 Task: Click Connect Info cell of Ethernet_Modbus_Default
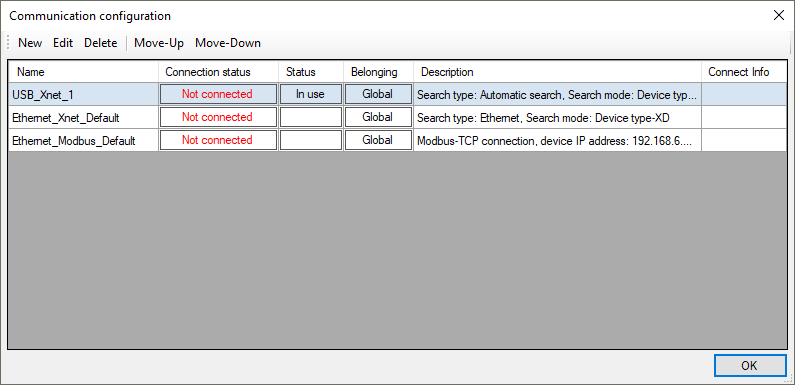tap(744, 141)
